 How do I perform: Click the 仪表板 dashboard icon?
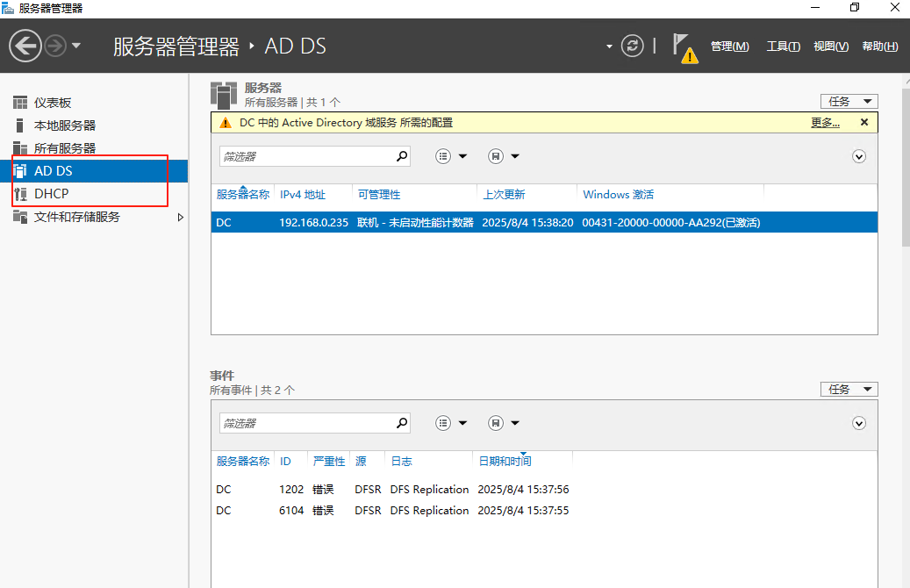(20, 103)
